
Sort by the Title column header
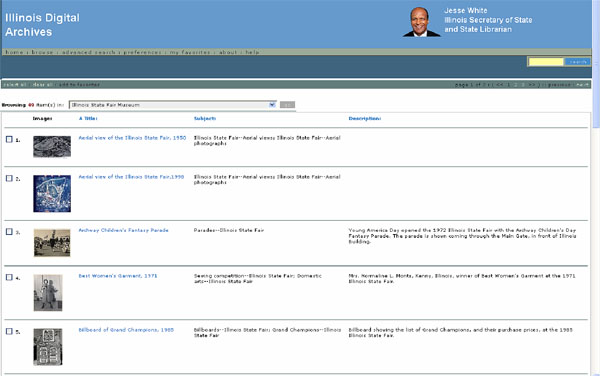pyautogui.click(x=88, y=118)
